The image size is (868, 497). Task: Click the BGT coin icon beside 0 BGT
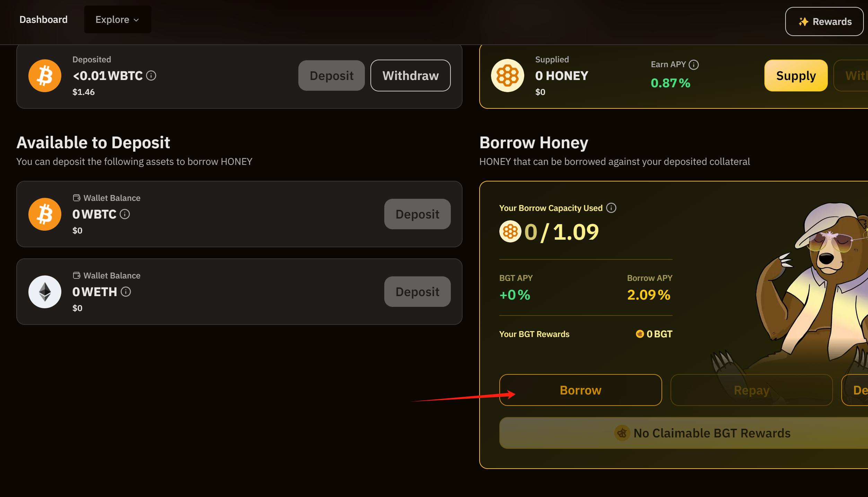pyautogui.click(x=640, y=334)
